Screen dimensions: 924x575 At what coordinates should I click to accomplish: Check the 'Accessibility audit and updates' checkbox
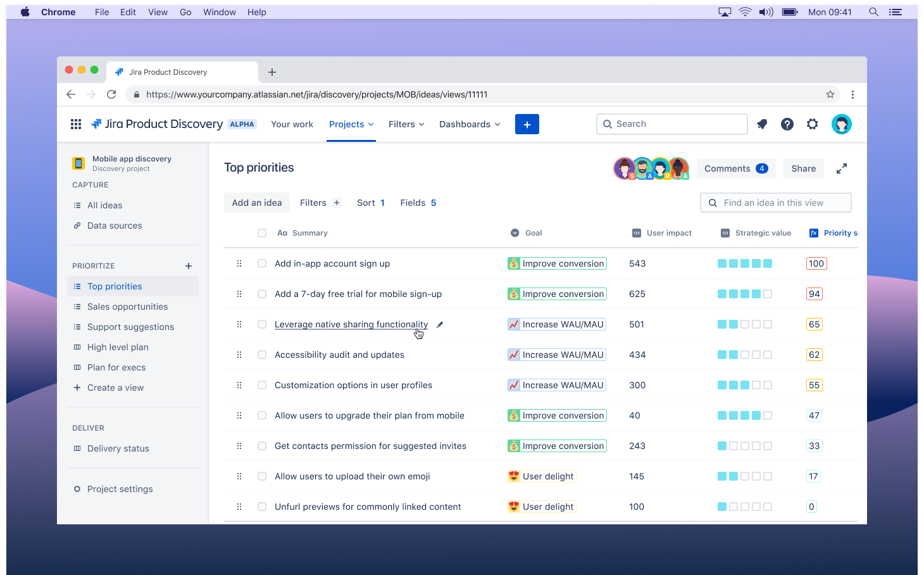coord(262,355)
